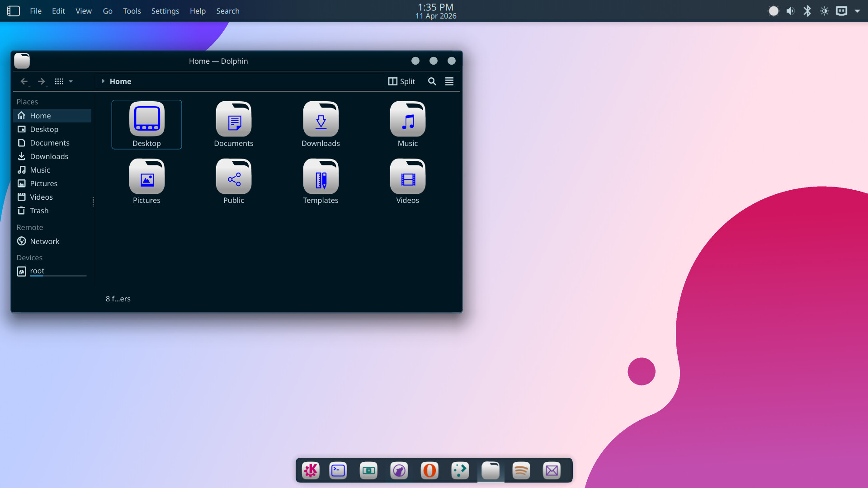
Task: Launch Spotify from the dock
Action: (x=521, y=470)
